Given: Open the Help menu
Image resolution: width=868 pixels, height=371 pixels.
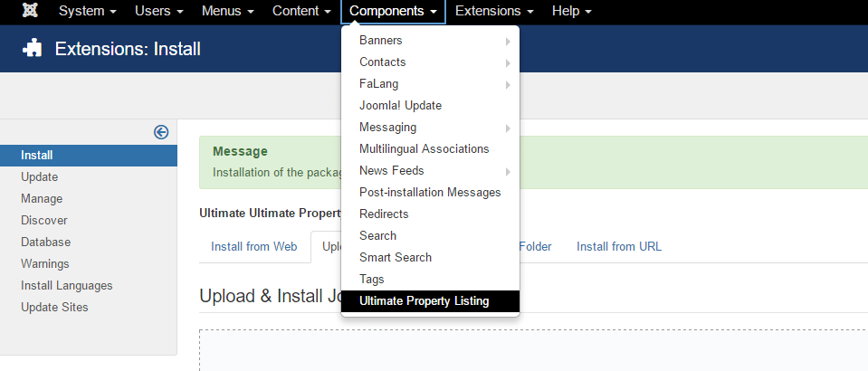Looking at the screenshot, I should (571, 11).
